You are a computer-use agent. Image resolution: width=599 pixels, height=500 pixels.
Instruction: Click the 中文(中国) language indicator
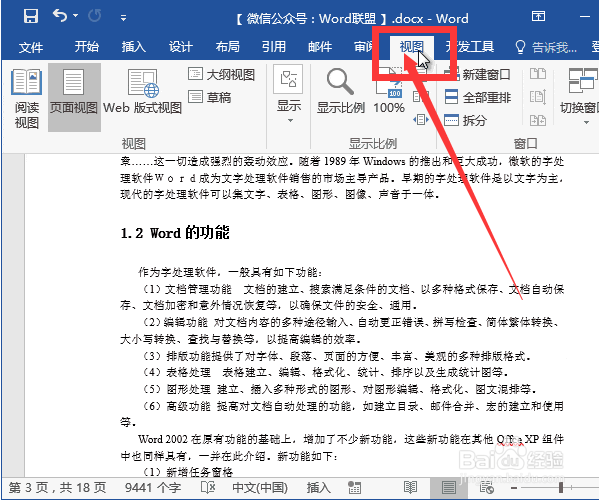[260, 488]
